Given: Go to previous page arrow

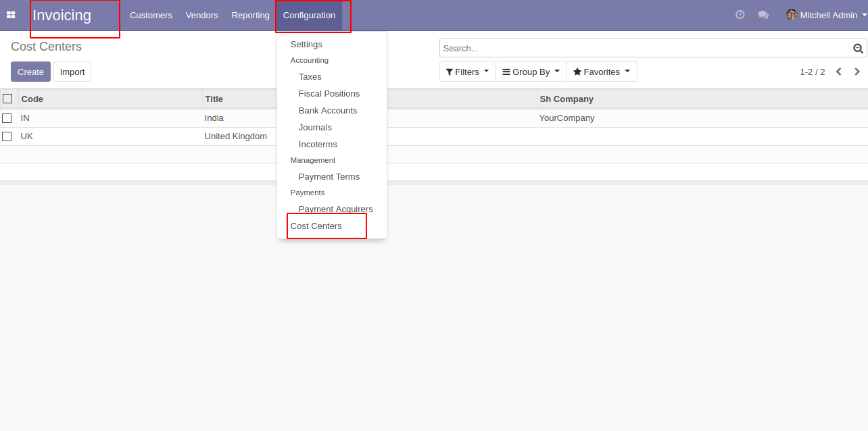Looking at the screenshot, I should point(838,72).
